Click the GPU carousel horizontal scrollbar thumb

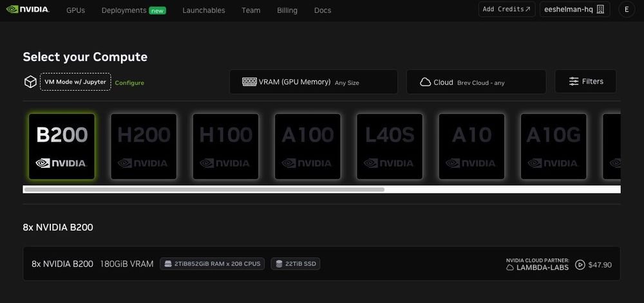click(x=204, y=189)
